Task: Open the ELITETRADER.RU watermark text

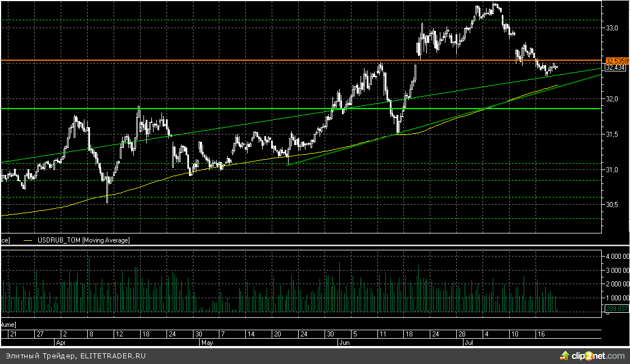Action: coord(75,356)
